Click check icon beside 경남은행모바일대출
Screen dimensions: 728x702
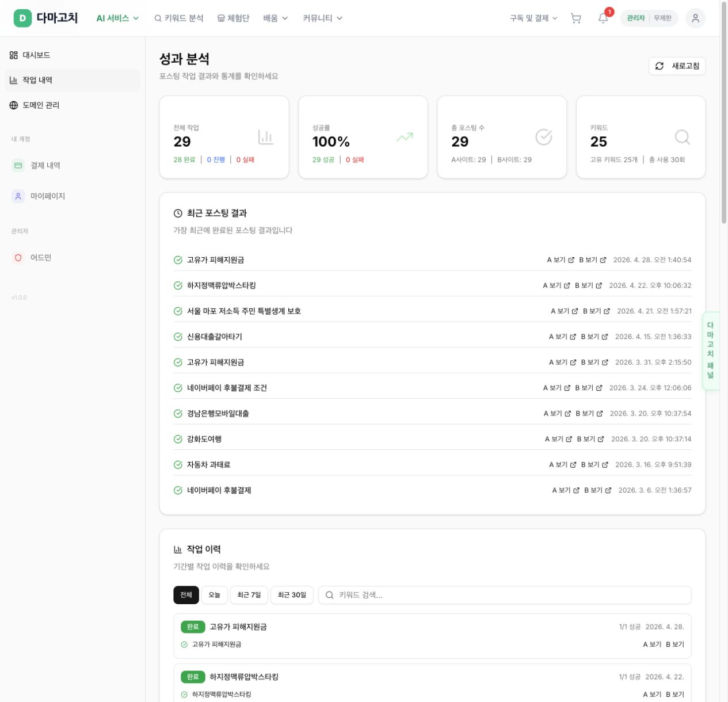pyautogui.click(x=178, y=414)
